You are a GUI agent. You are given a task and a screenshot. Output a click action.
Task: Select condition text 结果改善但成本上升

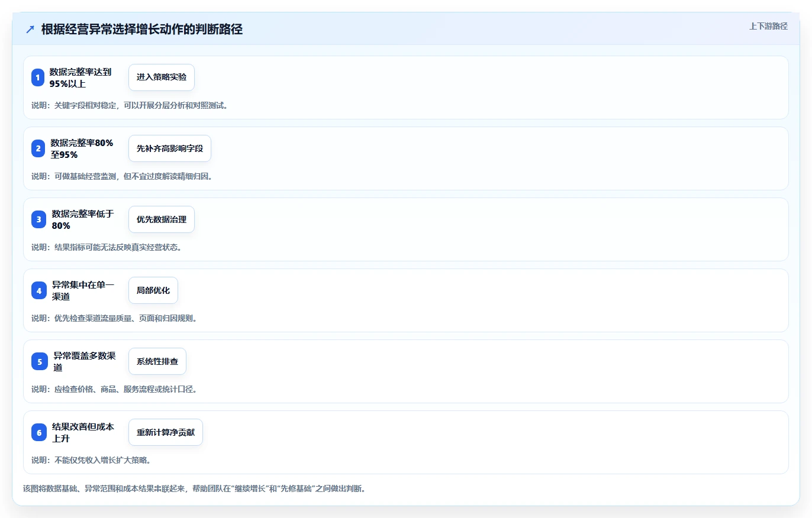(x=83, y=432)
